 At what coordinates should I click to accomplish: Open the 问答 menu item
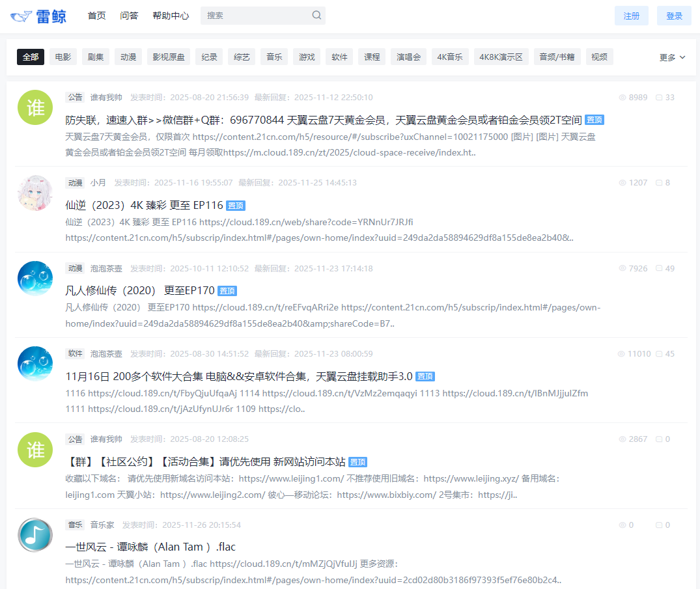tap(130, 15)
